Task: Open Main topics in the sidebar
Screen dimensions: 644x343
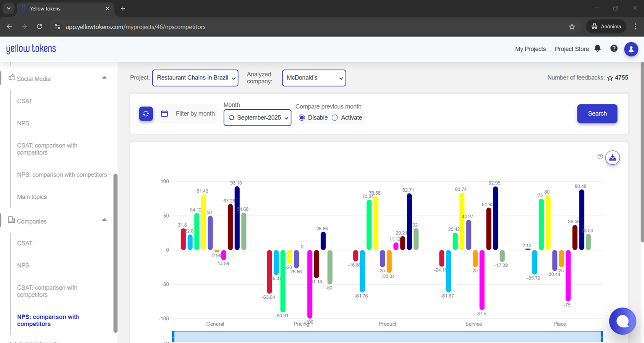Action: [x=32, y=197]
